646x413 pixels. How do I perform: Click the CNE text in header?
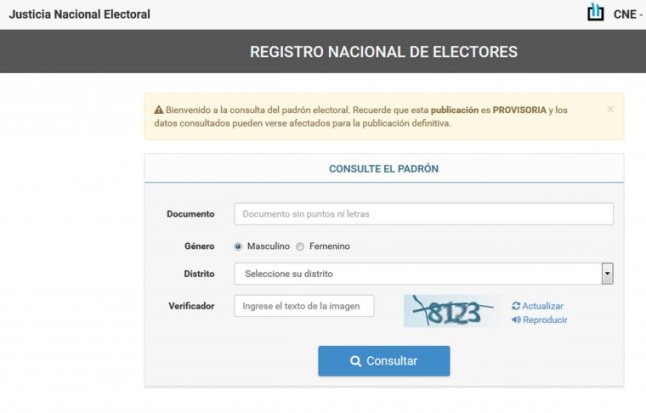coord(625,14)
